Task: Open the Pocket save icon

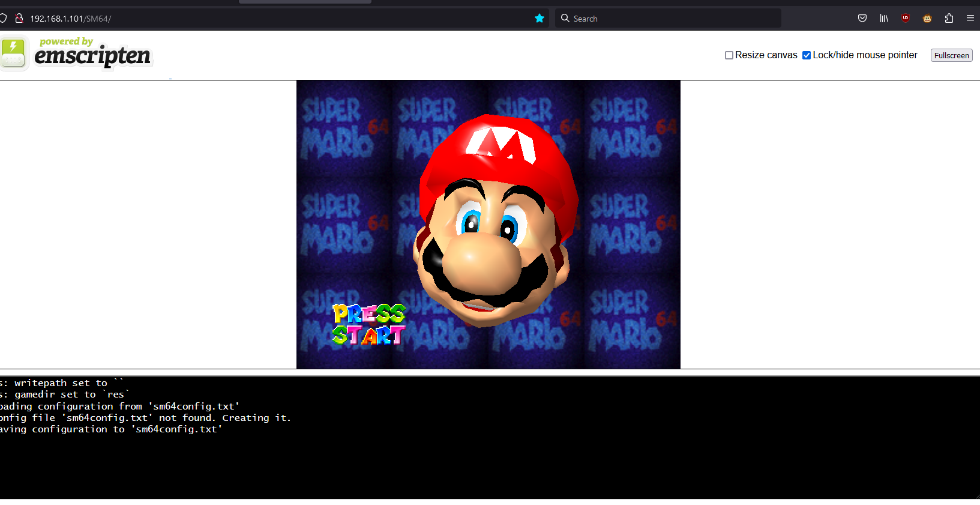Action: (x=862, y=18)
